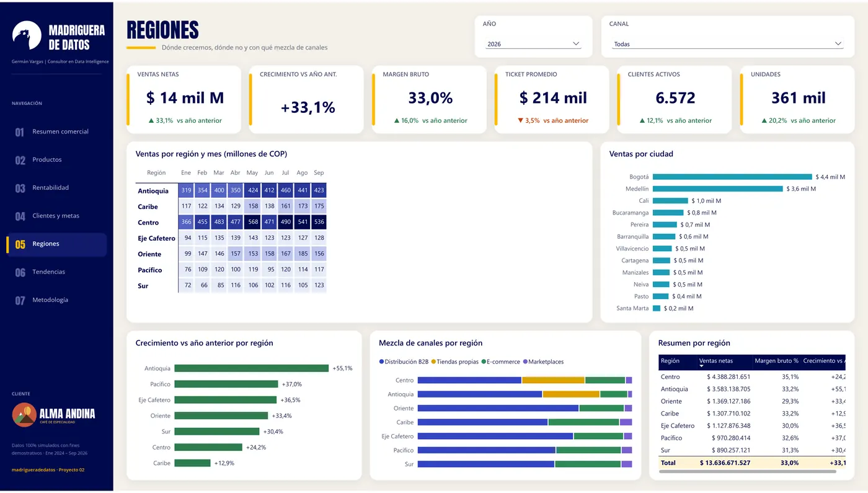Click the Alma Andina client logo

tap(53, 414)
